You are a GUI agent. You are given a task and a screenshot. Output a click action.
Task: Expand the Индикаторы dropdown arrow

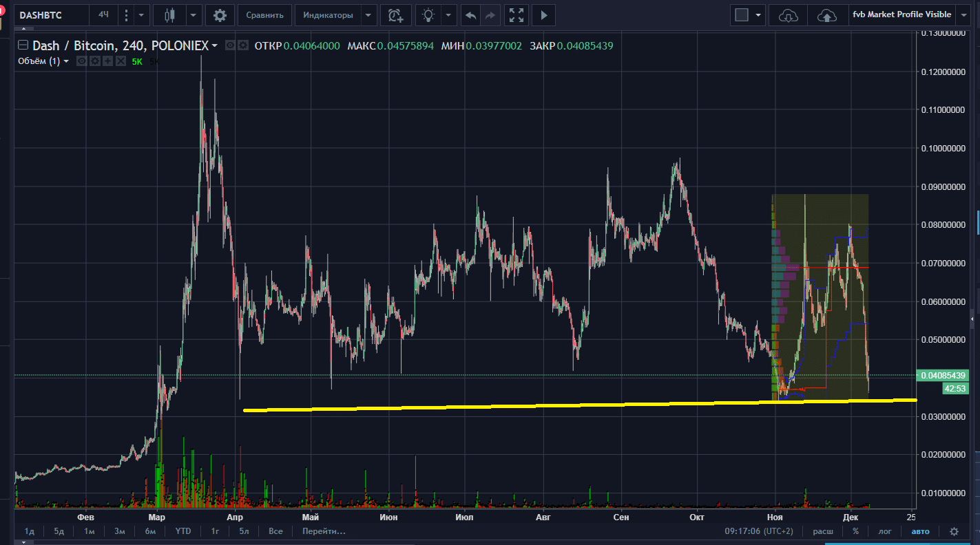pyautogui.click(x=369, y=14)
